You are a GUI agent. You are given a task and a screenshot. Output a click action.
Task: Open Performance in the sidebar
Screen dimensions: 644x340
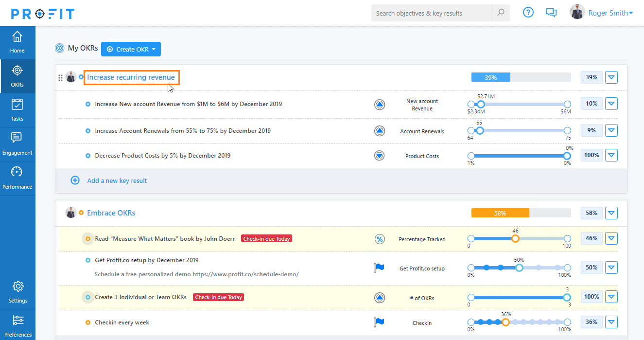(17, 179)
